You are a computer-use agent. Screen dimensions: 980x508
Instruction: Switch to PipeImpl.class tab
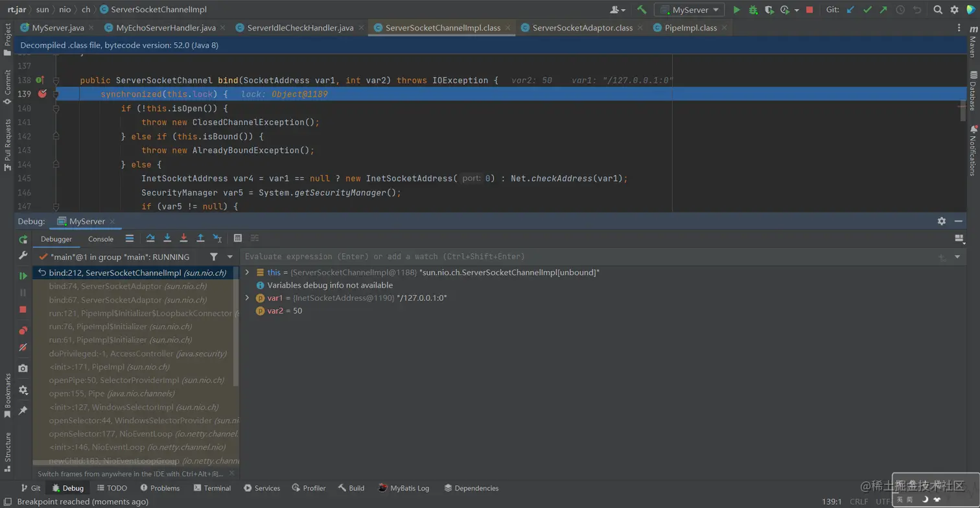[x=690, y=28]
